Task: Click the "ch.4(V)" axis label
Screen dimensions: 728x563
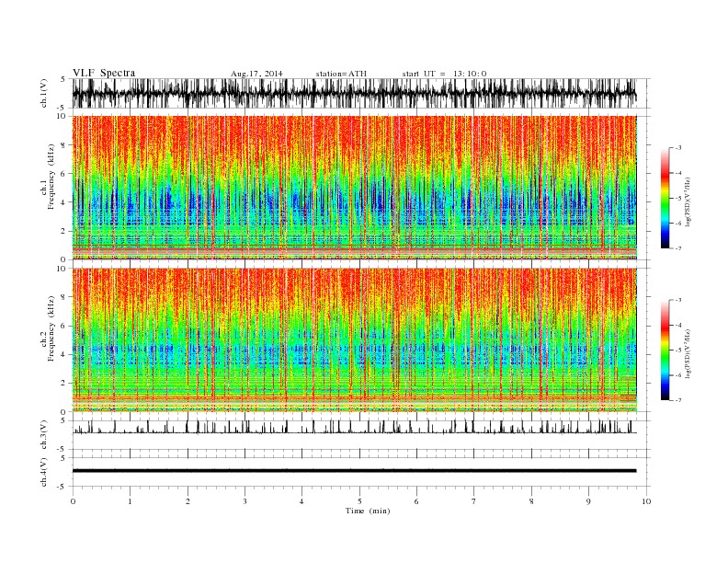Action: point(44,472)
